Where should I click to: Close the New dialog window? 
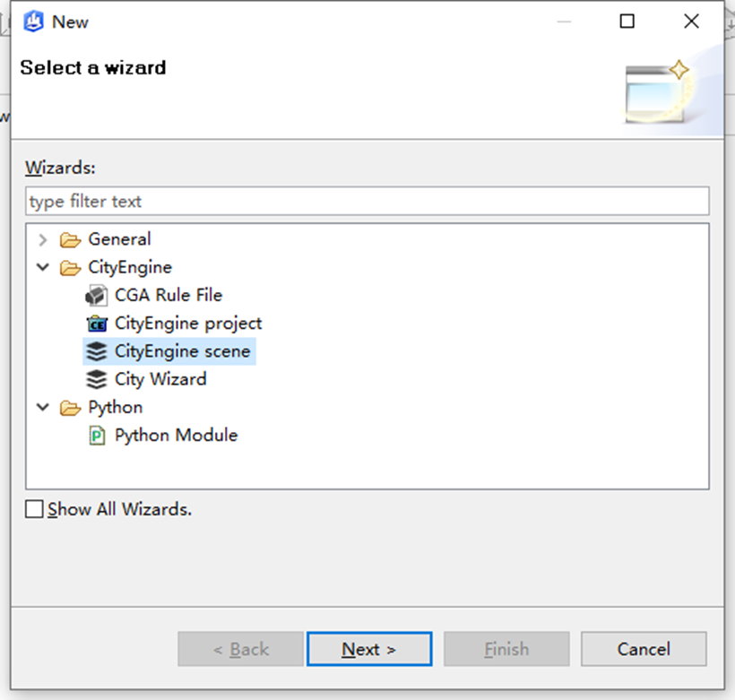click(691, 22)
